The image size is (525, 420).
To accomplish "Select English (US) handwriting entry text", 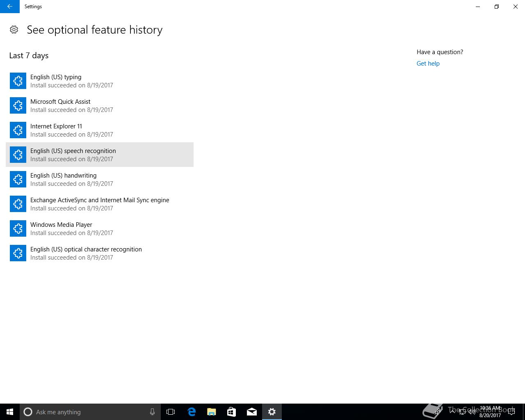I will tap(64, 176).
